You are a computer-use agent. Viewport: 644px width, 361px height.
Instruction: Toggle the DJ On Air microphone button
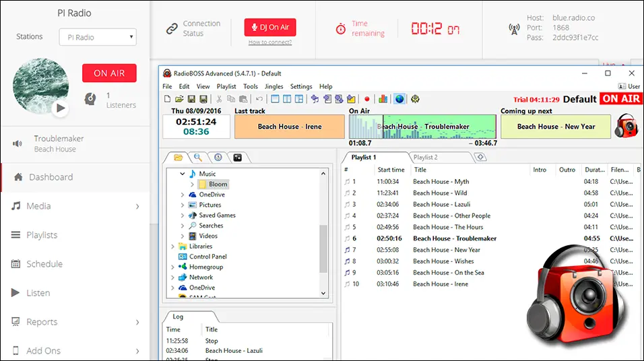(x=269, y=28)
